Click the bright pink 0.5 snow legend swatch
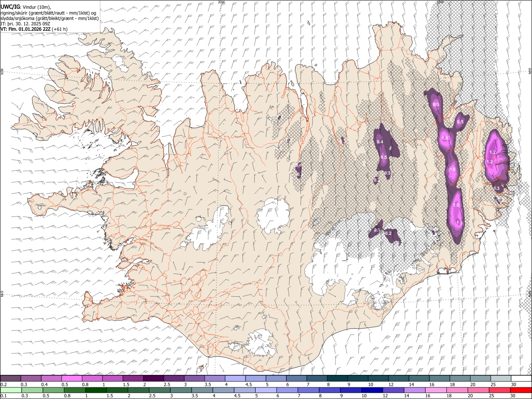This screenshot has width=532, height=399. coord(72,379)
